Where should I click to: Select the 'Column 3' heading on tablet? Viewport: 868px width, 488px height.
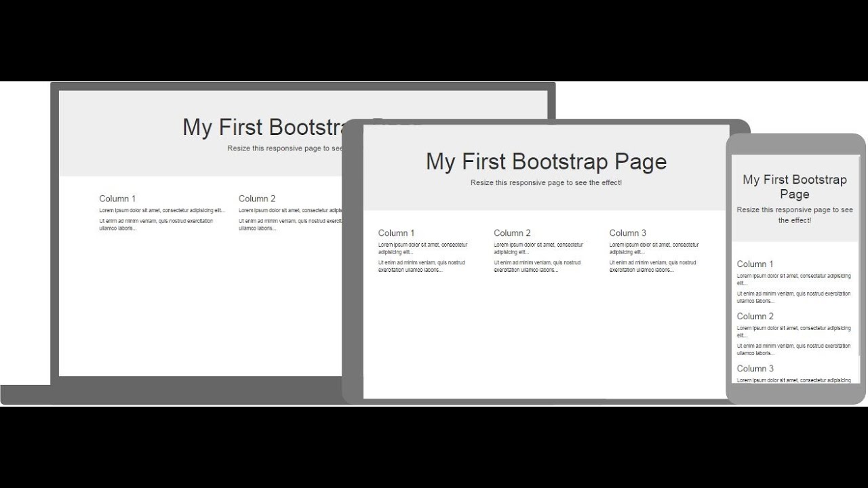pos(628,233)
